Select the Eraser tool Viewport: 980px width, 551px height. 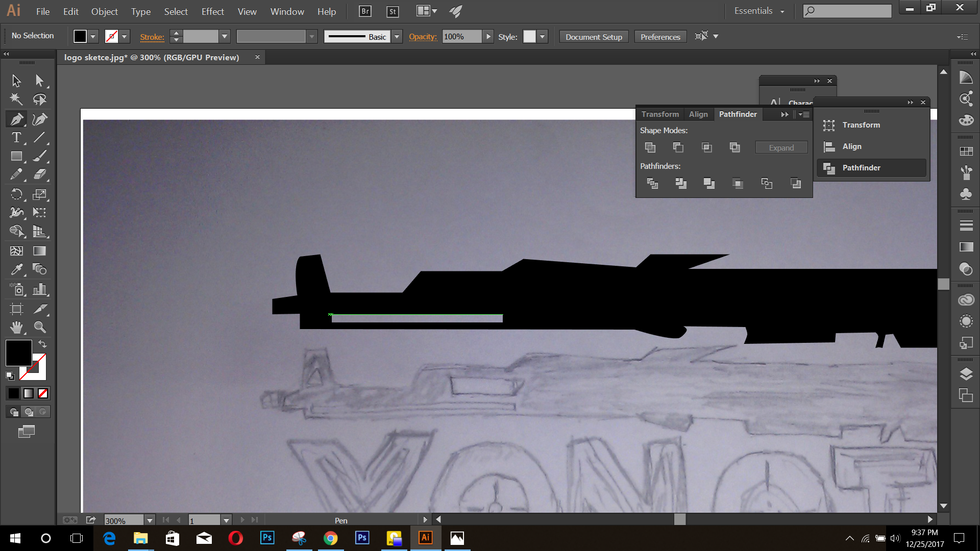pos(39,174)
